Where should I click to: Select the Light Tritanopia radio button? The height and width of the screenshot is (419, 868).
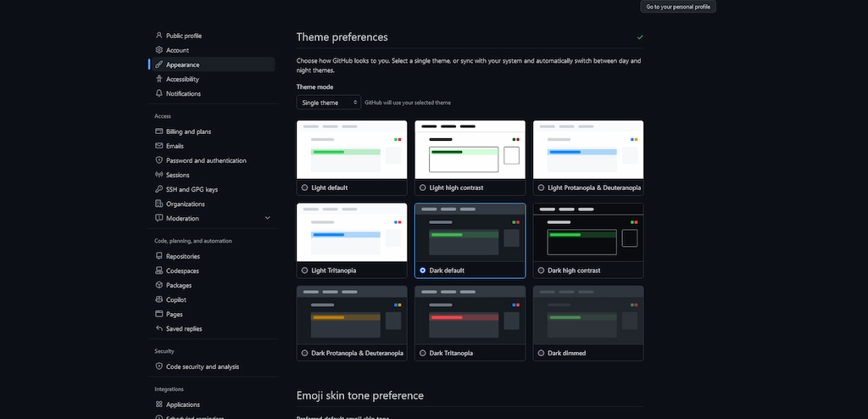coord(304,271)
